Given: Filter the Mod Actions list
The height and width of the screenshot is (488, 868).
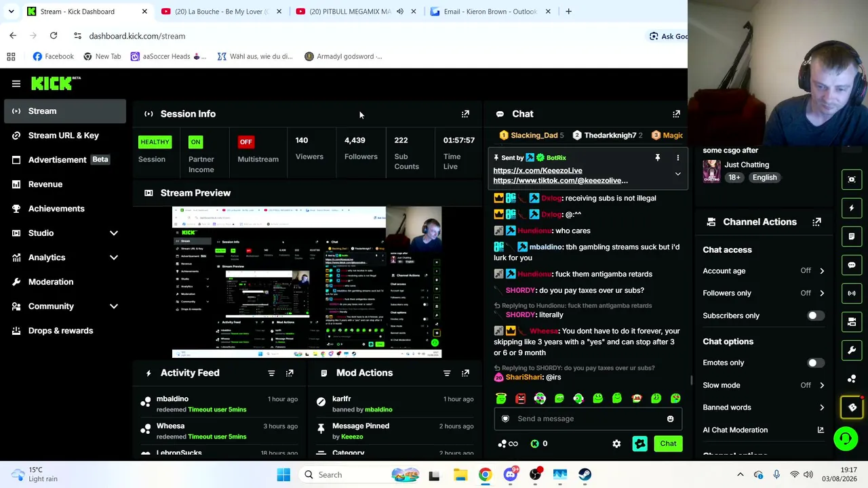Looking at the screenshot, I should (447, 373).
